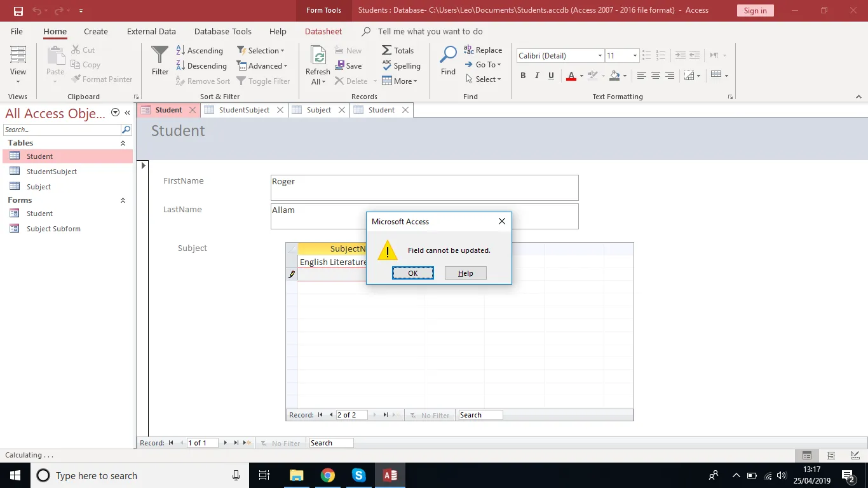868x488 pixels.
Task: Click the Replace button
Action: (x=483, y=50)
